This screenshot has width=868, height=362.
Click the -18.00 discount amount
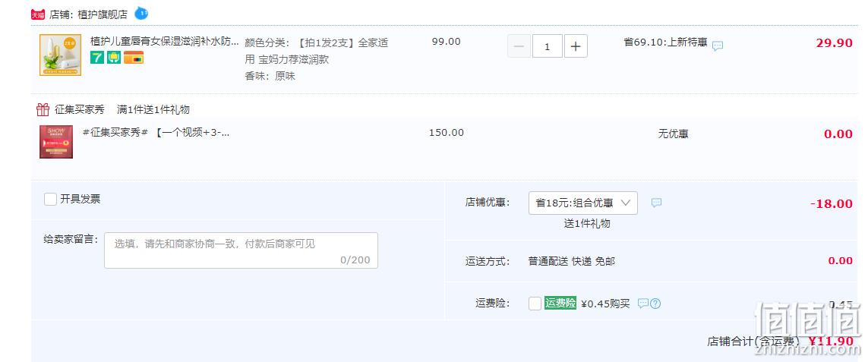tap(832, 203)
